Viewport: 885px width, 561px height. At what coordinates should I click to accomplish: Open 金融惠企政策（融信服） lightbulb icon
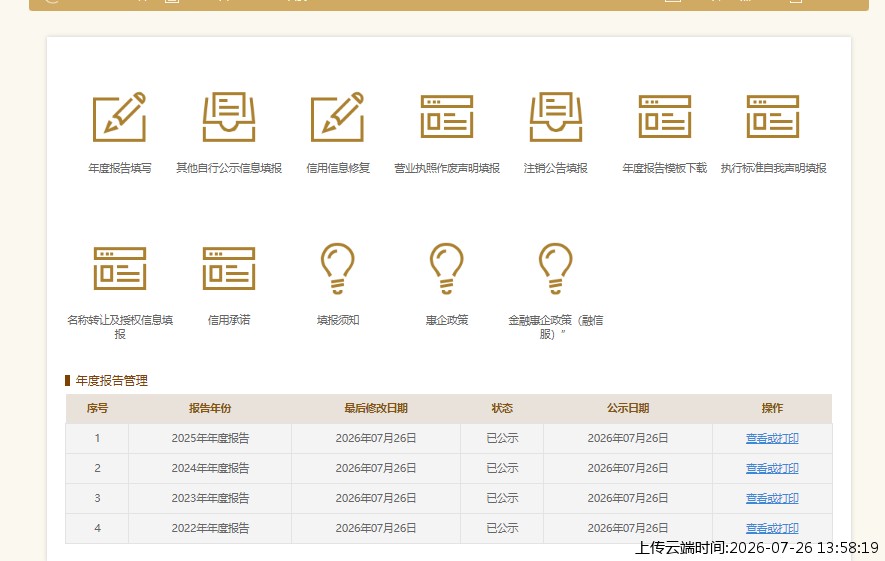click(555, 269)
